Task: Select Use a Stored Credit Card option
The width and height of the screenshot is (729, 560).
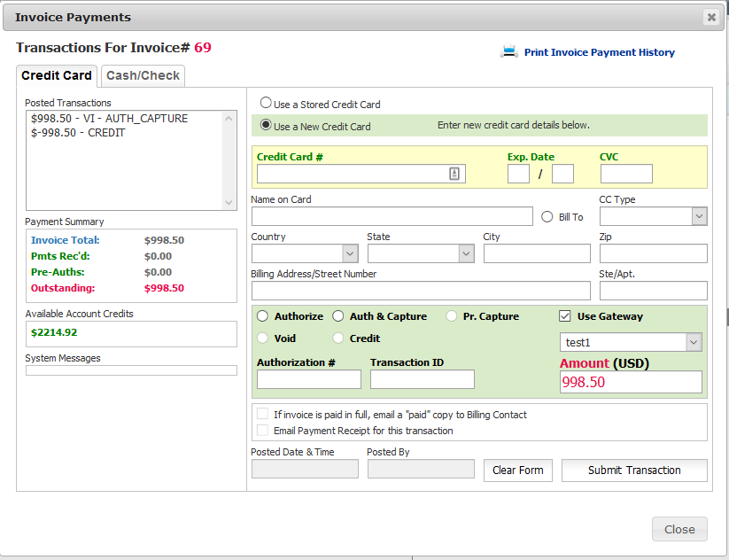Action: point(266,104)
